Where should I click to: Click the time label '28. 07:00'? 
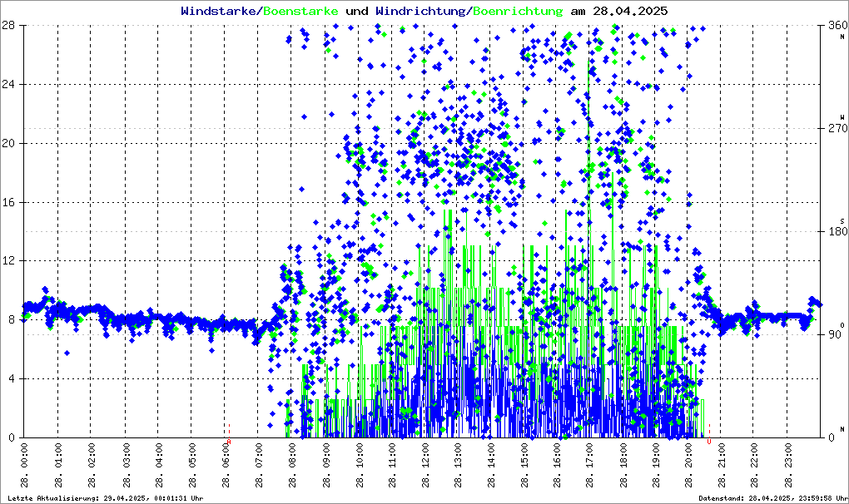258,465
